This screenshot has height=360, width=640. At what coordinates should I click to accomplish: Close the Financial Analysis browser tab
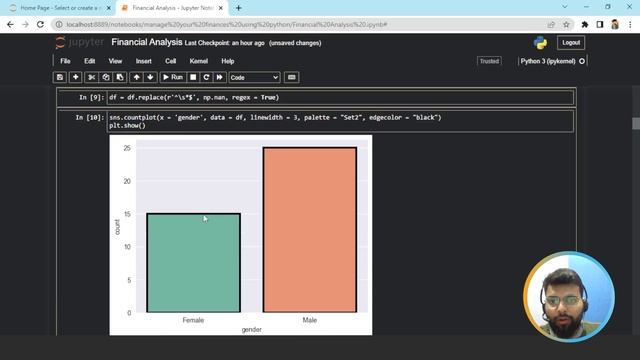point(221,8)
